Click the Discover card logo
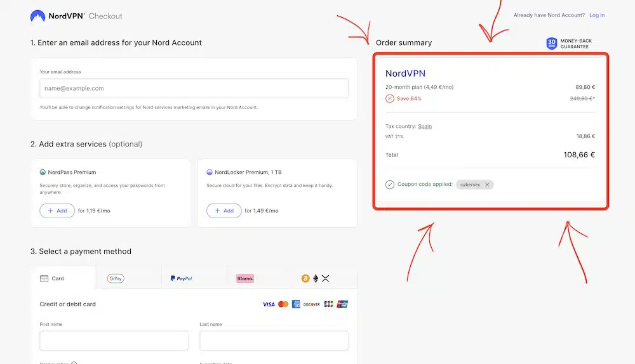The image size is (635, 364). [312, 304]
